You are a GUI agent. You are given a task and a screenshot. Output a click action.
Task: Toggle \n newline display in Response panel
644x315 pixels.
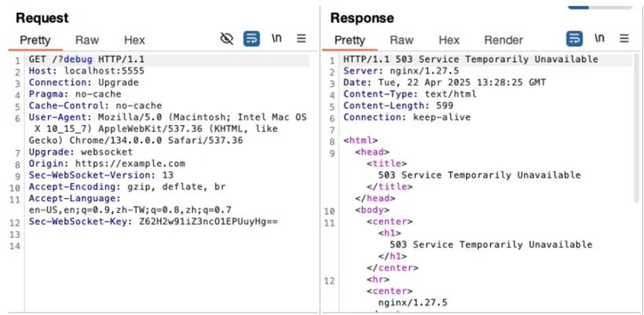pos(599,38)
